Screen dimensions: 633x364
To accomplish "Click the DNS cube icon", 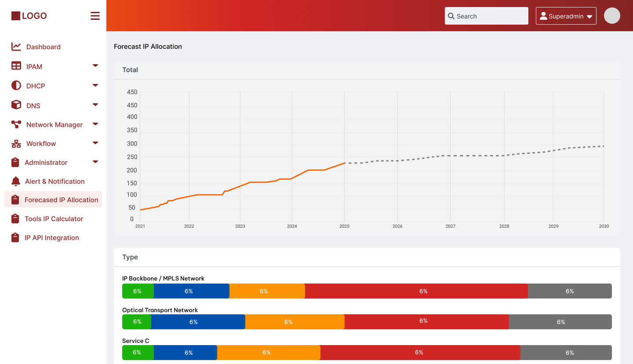I will [16, 105].
